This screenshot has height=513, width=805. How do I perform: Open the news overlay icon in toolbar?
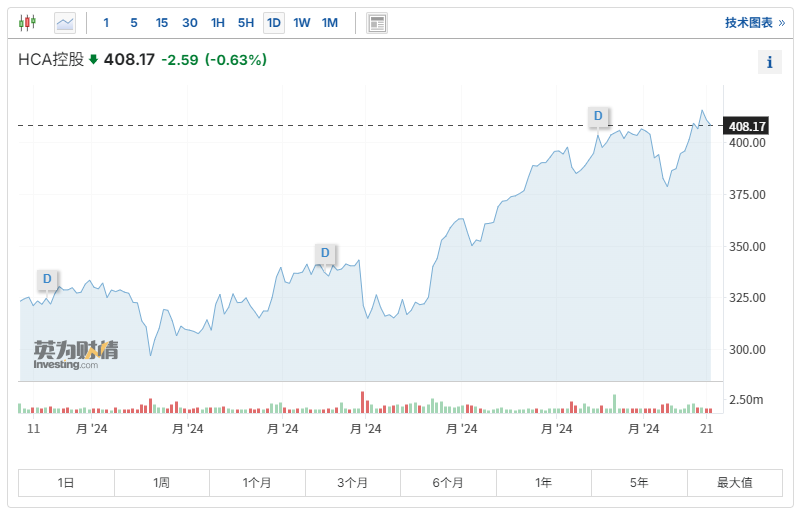(x=377, y=23)
